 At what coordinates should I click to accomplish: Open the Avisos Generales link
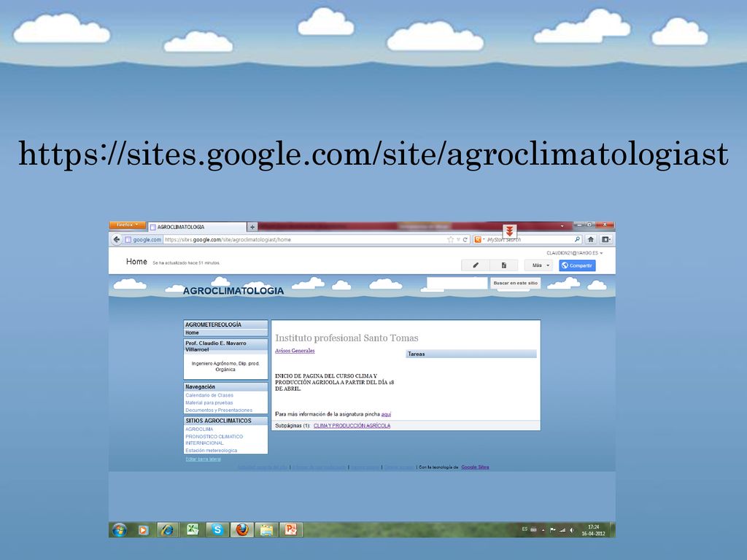[x=295, y=351]
